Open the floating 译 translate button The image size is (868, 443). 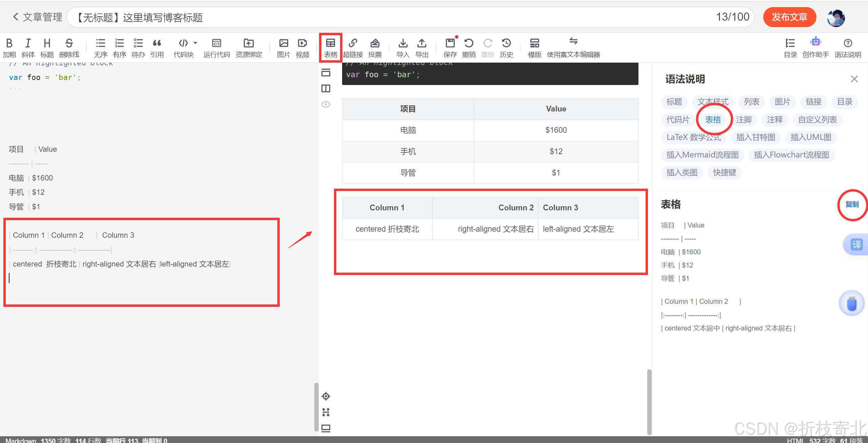856,244
